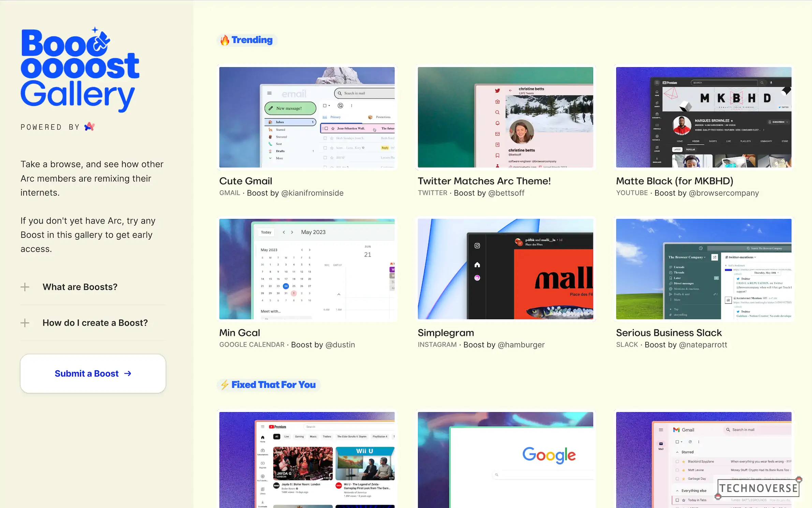Click the Boost by @hamburger credit

[504, 345]
